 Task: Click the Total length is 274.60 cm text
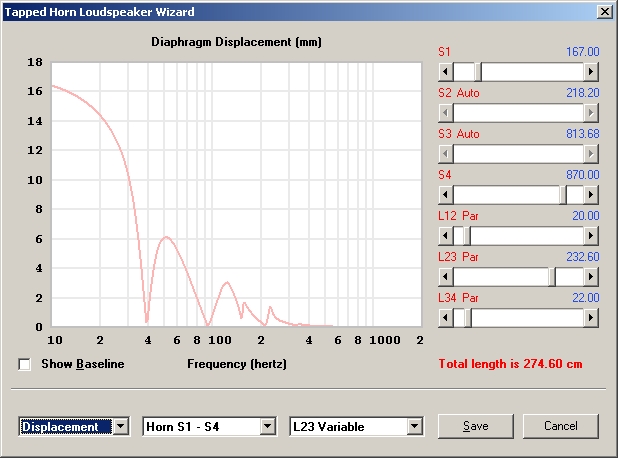(x=510, y=364)
